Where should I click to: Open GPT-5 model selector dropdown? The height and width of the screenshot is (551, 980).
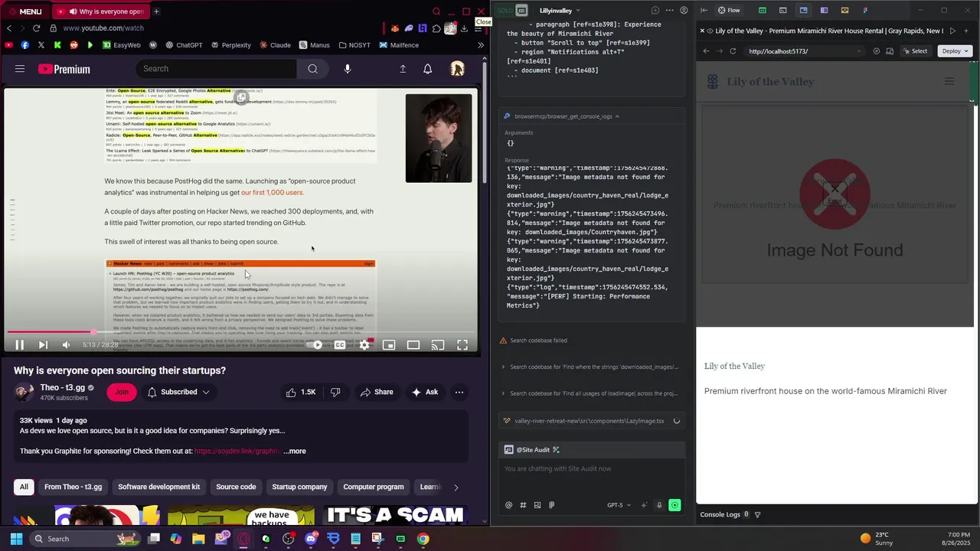(619, 505)
